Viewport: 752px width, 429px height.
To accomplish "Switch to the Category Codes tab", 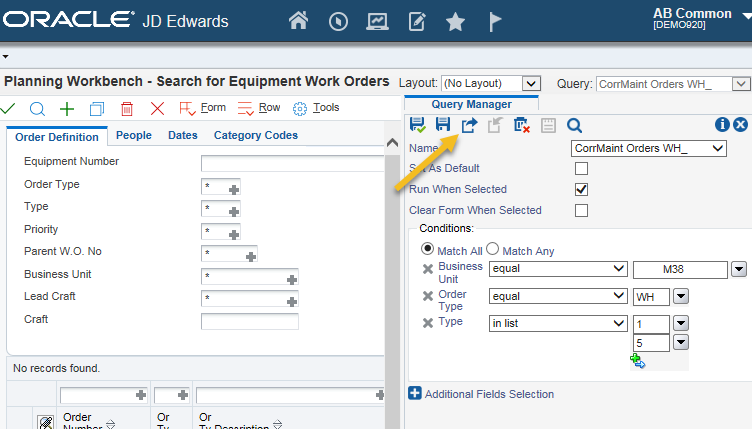I will coord(256,136).
